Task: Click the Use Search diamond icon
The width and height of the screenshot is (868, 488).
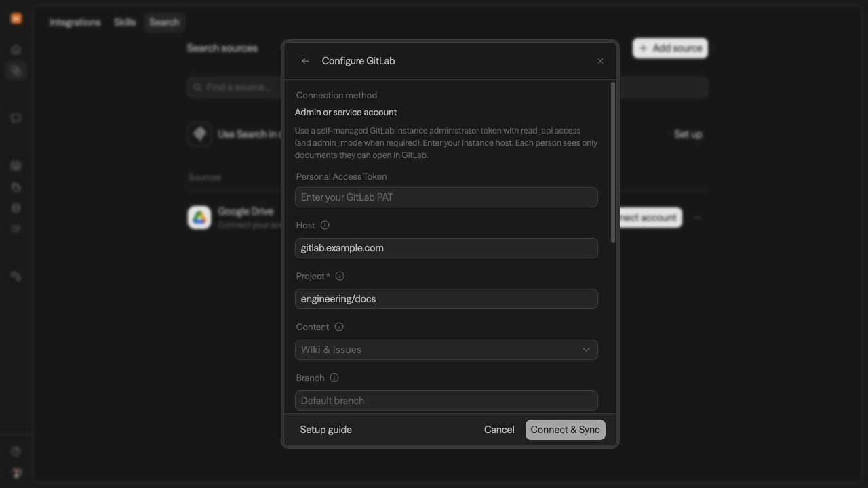Action: [x=199, y=134]
